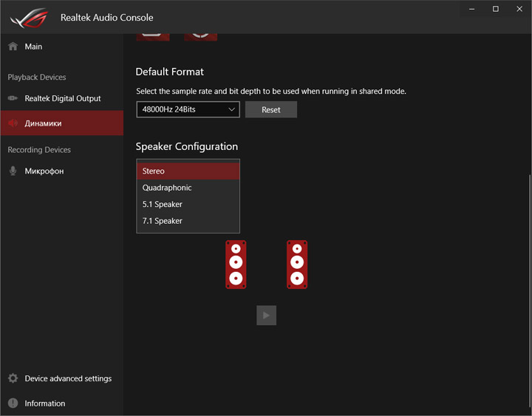
Task: Click the Information exclamation icon
Action: 13,403
